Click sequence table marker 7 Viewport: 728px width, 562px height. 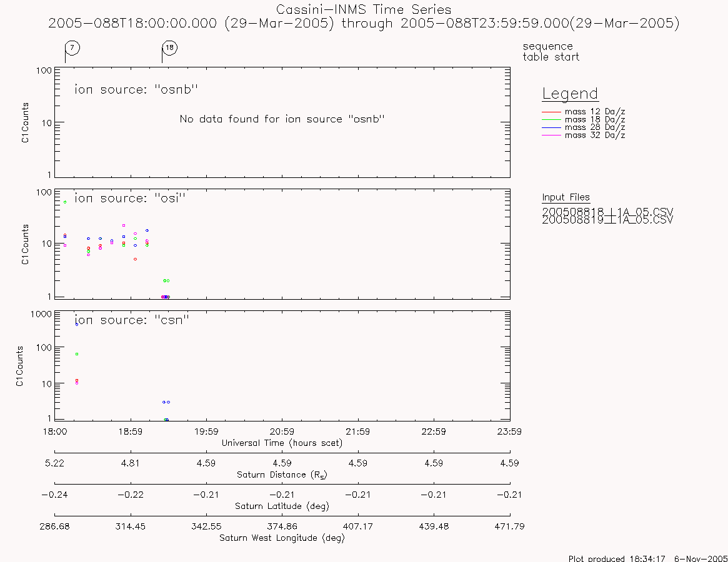(x=72, y=48)
